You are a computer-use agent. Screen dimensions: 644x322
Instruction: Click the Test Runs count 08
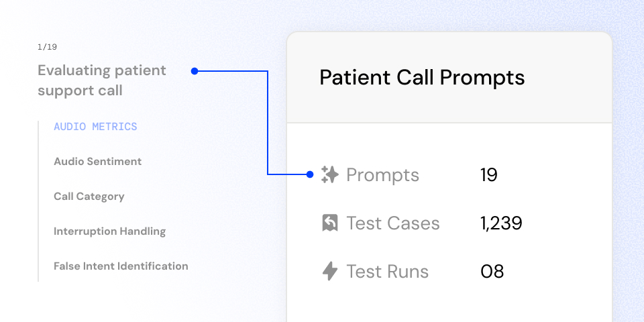(492, 272)
